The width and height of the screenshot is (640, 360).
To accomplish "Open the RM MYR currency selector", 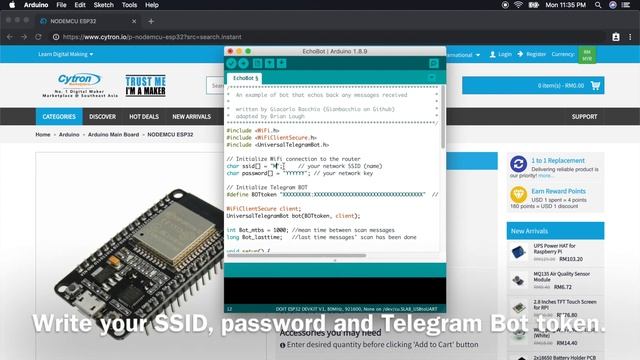I will (587, 55).
